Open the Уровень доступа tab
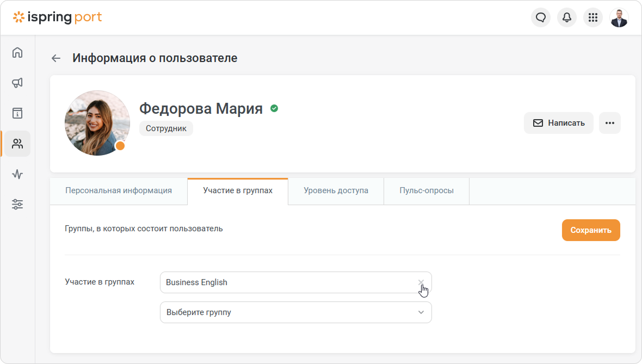 pos(336,190)
